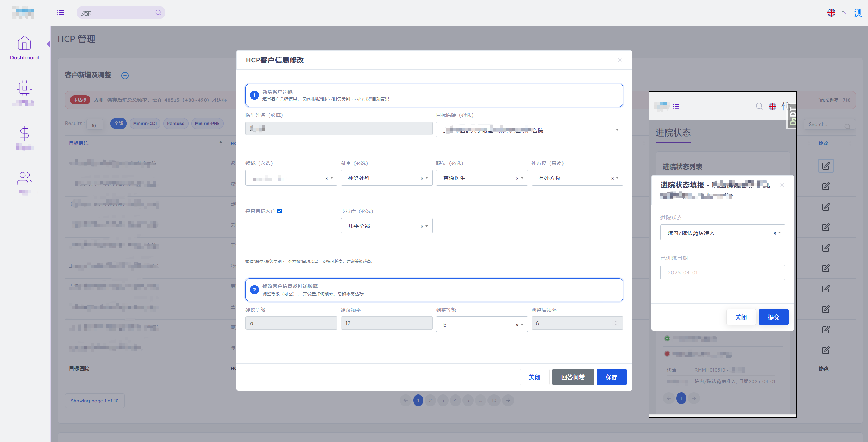This screenshot has width=868, height=442.
Task: Toggle 是否目标客户 checkbox
Action: (x=279, y=211)
